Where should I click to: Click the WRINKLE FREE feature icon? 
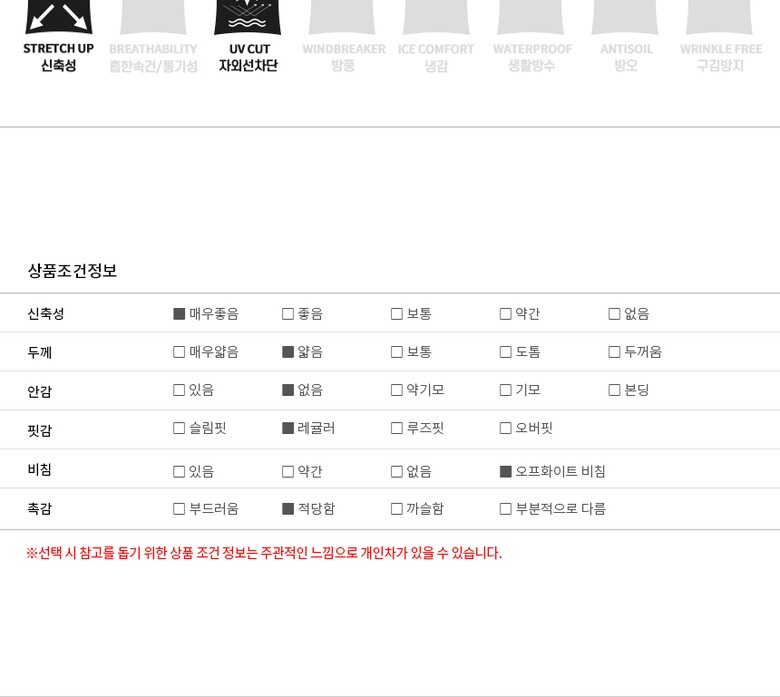point(720,17)
